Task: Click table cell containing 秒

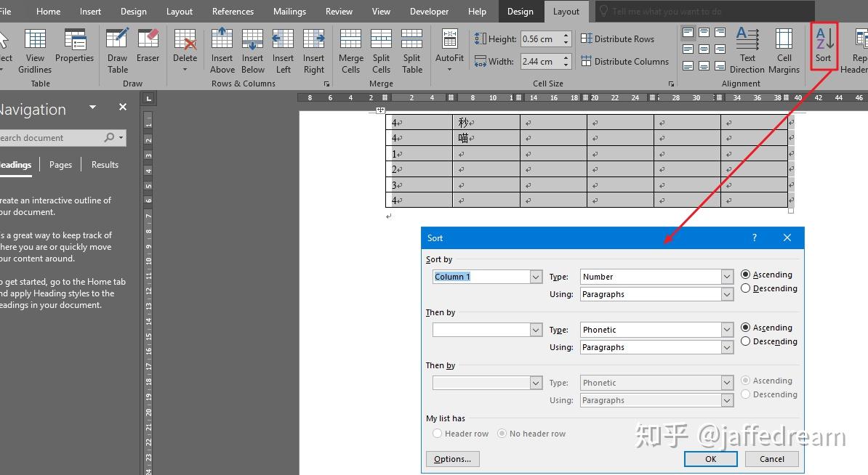Action: tap(486, 122)
